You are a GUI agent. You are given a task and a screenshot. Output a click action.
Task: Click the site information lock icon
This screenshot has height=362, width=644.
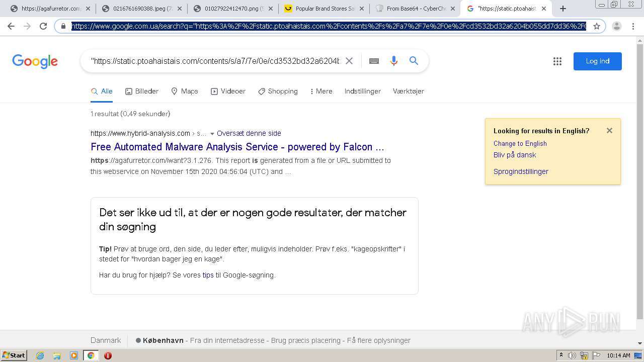(x=63, y=26)
